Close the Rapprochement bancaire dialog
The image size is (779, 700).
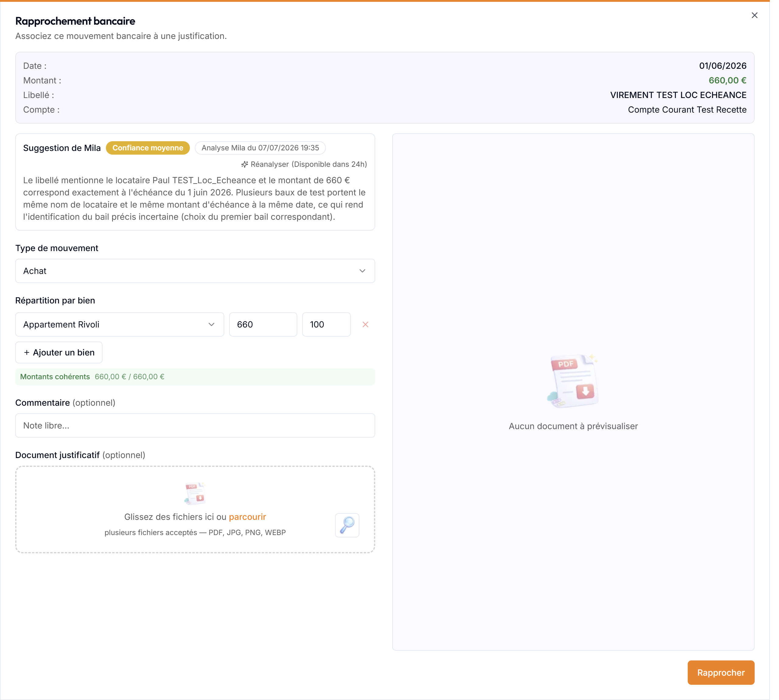coord(754,16)
